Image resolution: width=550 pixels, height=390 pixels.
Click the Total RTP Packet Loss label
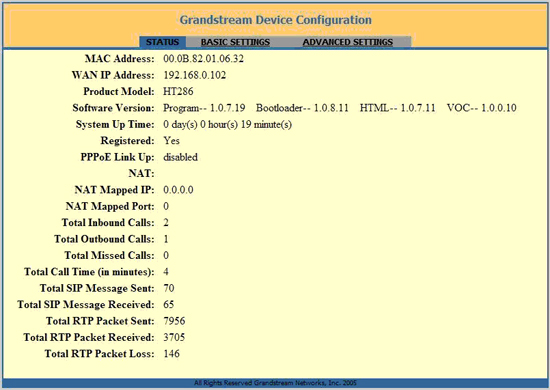coord(99,354)
